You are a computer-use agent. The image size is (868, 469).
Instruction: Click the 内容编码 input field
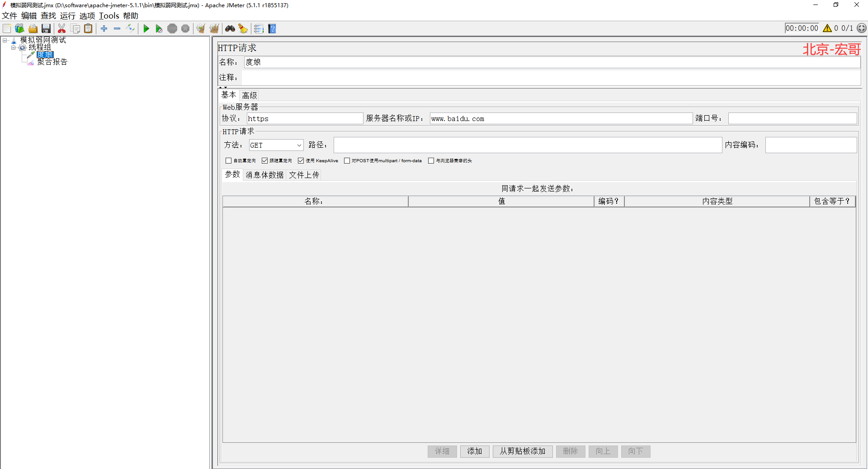pos(811,145)
